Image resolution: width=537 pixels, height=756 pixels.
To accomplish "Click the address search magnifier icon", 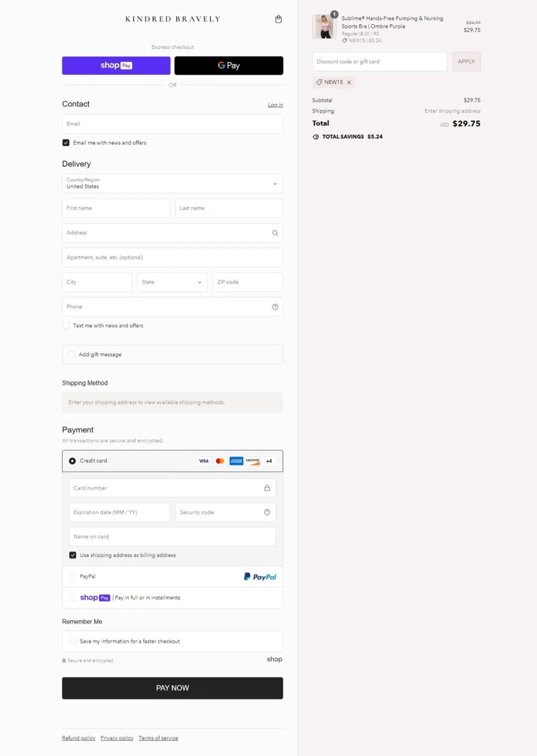I will (275, 233).
